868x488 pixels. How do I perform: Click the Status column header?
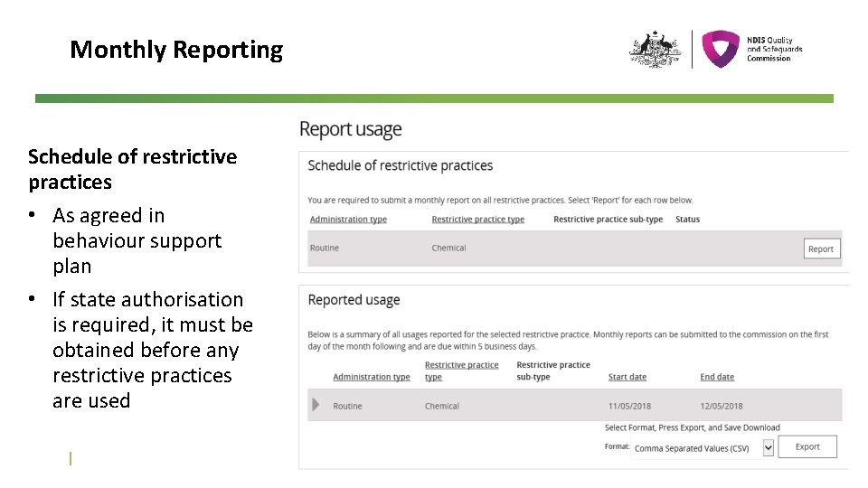tap(687, 219)
